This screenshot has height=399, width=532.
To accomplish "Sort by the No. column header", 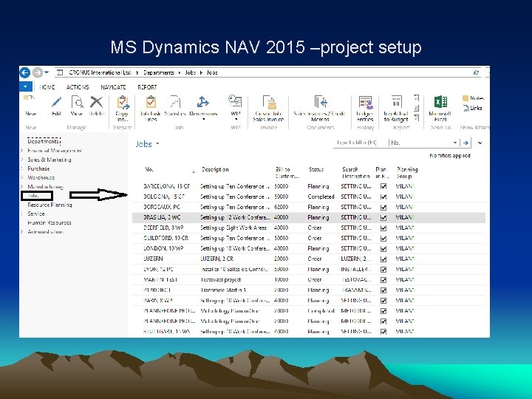I will tap(149, 169).
